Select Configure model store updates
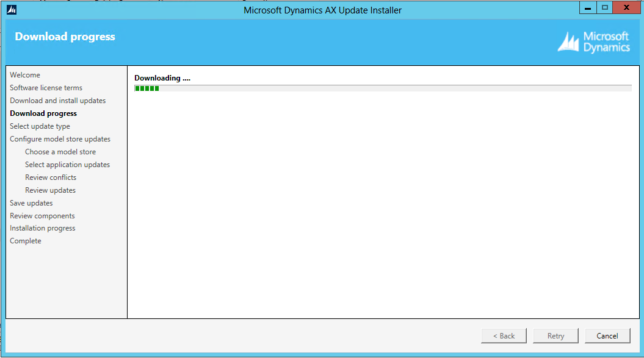Viewport: 644px width, 358px height. coord(60,138)
